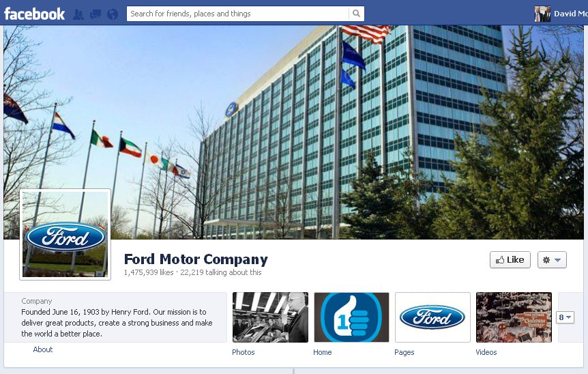
Task: Click the search friends, places and things field
Action: [x=238, y=14]
